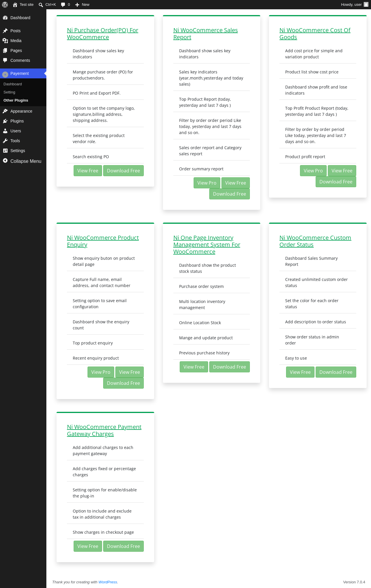Image resolution: width=371 pixels, height=588 pixels.
Task: Click View Free for One Page Inventory plugin
Action: coord(194,367)
